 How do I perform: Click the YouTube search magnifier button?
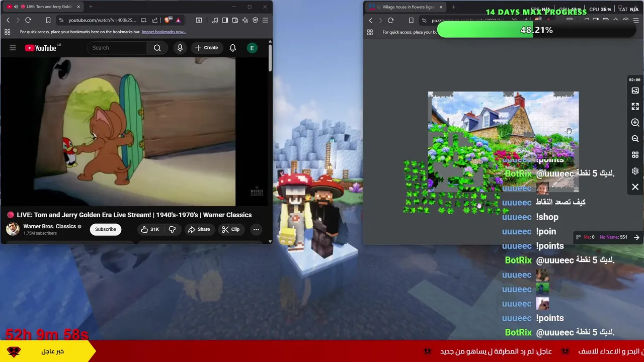pyautogui.click(x=157, y=48)
